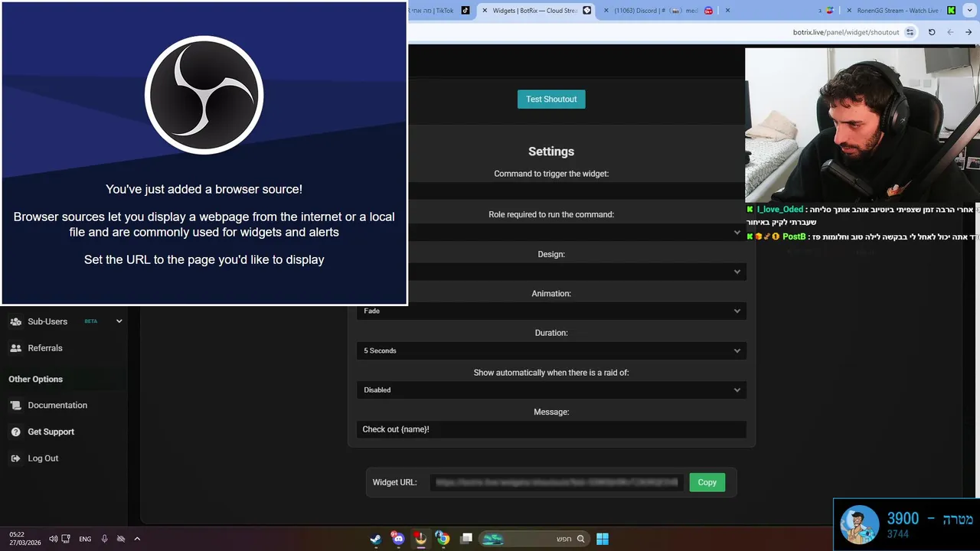
Task: Close the RonenGG Stream tab
Action: coord(848,11)
